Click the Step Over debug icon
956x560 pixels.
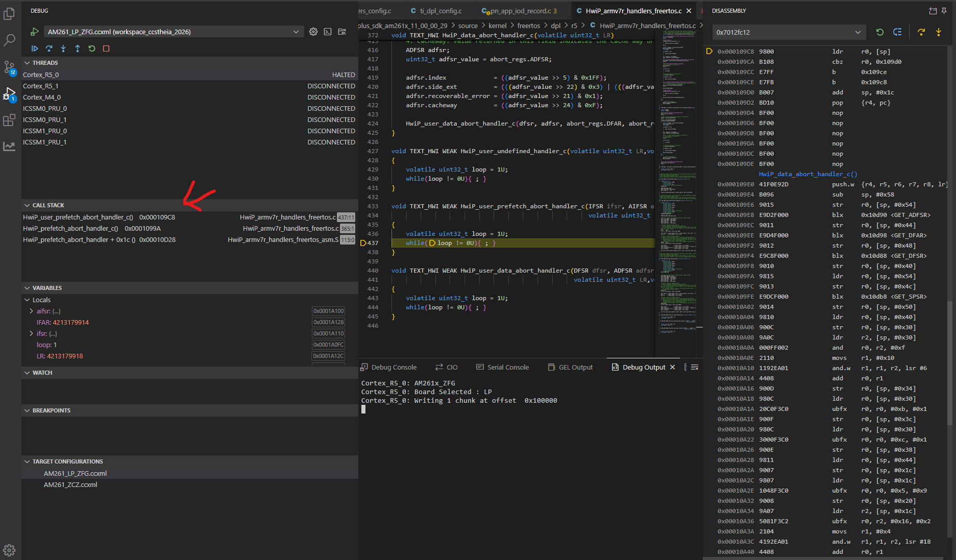point(49,48)
